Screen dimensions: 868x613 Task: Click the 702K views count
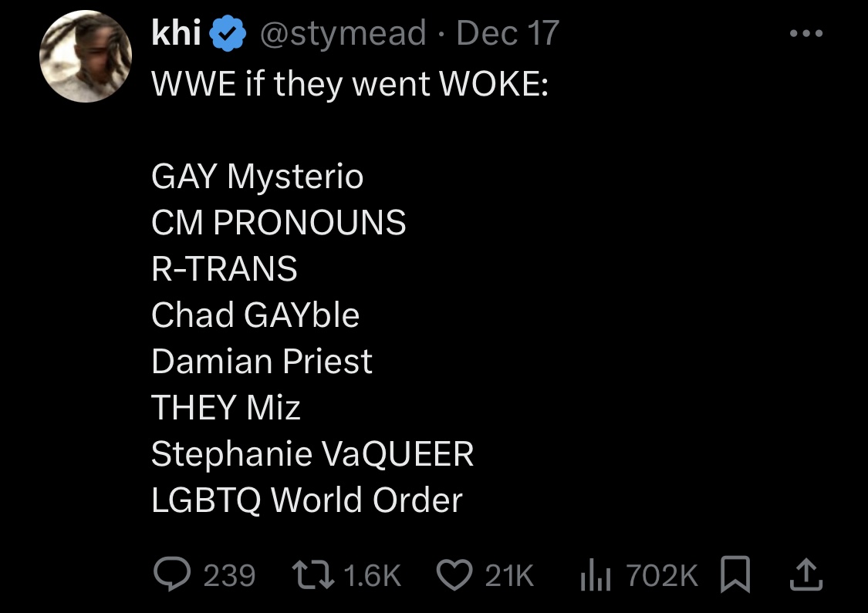(661, 575)
